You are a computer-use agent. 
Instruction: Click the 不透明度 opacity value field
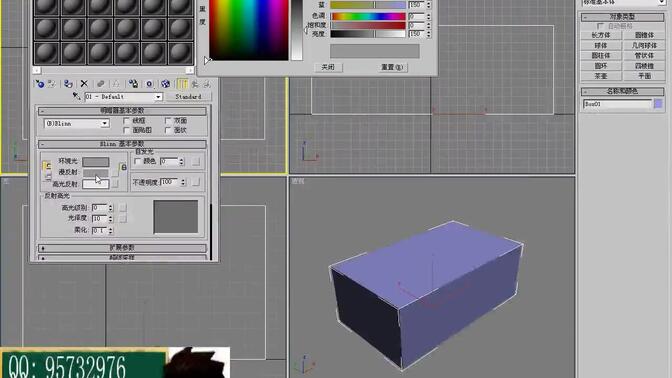pyautogui.click(x=170, y=182)
